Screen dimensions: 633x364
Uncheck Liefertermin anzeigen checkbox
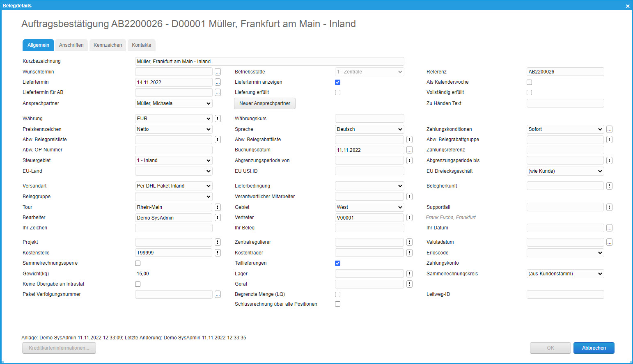(x=337, y=82)
